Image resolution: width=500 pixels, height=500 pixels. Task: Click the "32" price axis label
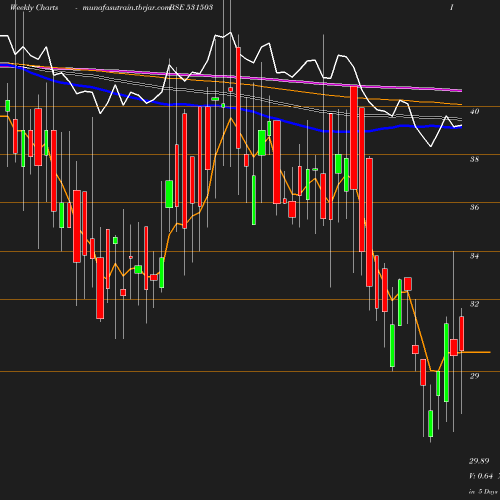[474, 304]
